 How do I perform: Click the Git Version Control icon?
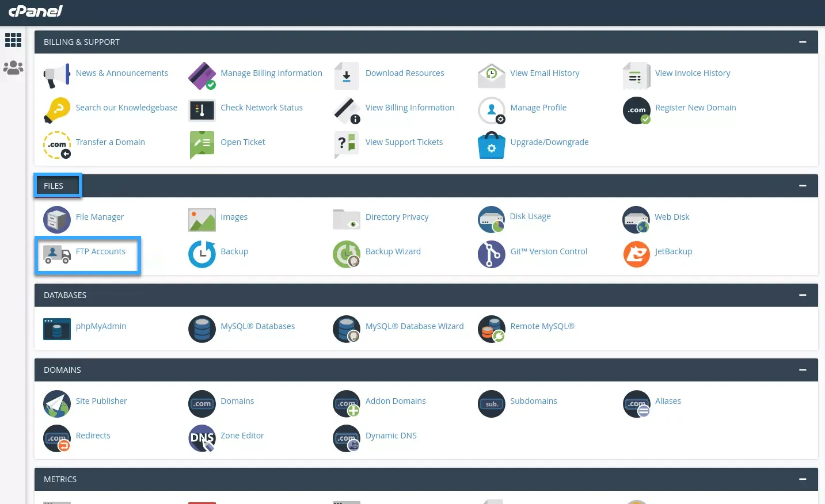[492, 254]
